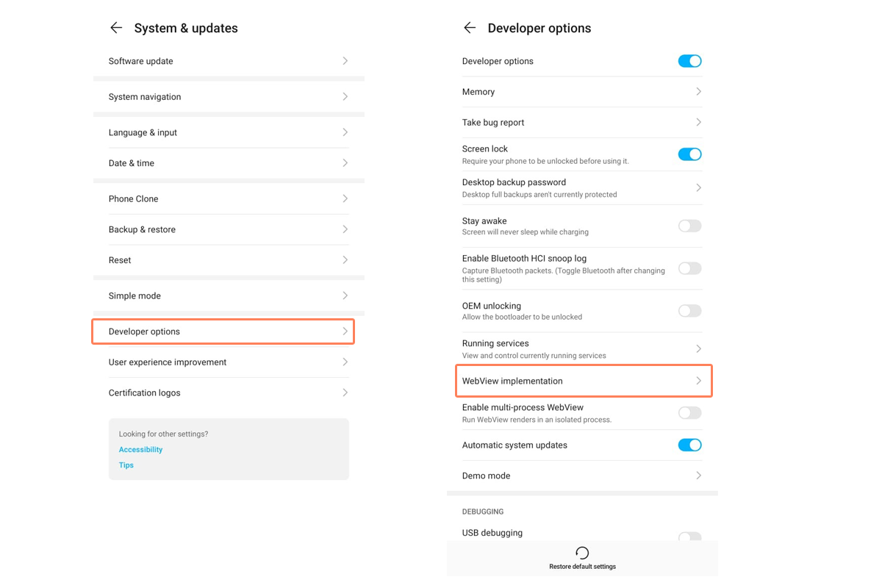This screenshot has height=588, width=882.
Task: Open the Tips link
Action: (x=126, y=465)
